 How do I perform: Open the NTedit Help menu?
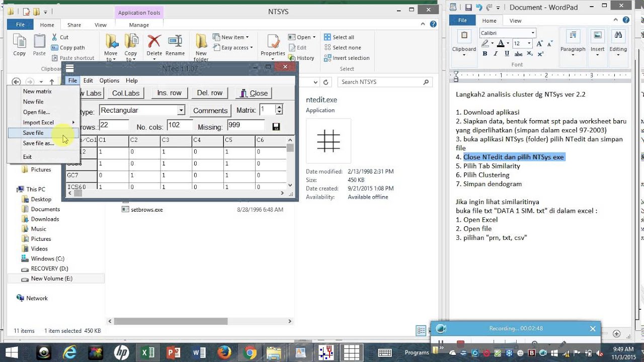131,80
